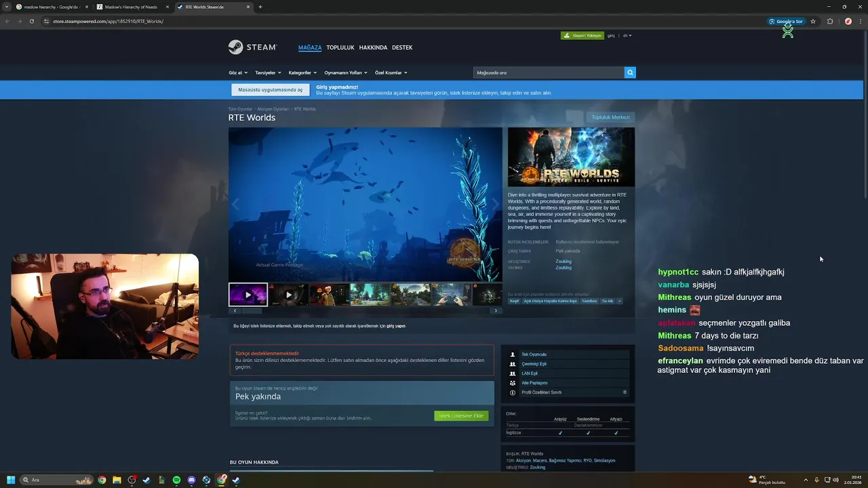Open a new browser tab with plus

260,7
